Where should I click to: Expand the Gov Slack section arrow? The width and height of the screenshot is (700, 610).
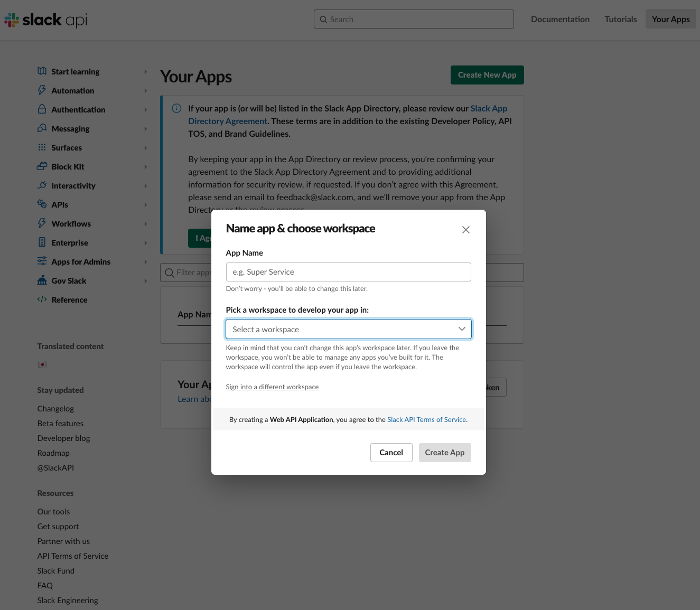tap(145, 281)
